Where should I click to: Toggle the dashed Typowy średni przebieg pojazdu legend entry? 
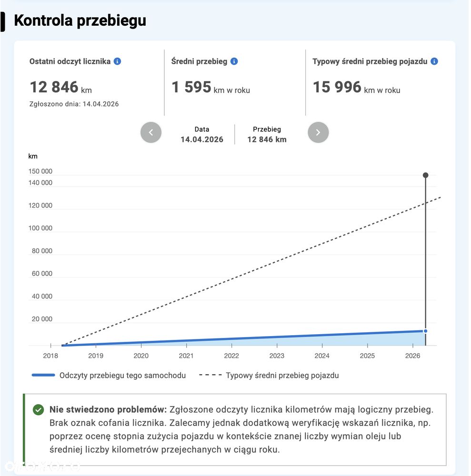click(269, 375)
